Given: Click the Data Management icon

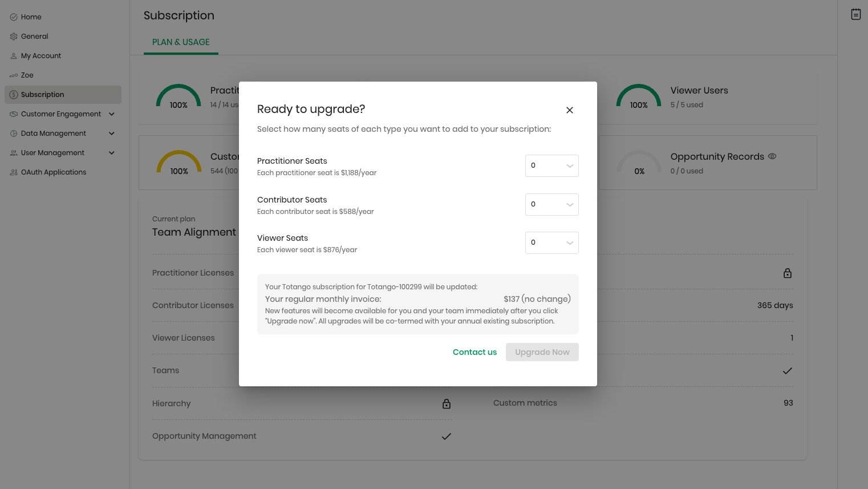Looking at the screenshot, I should coord(14,134).
